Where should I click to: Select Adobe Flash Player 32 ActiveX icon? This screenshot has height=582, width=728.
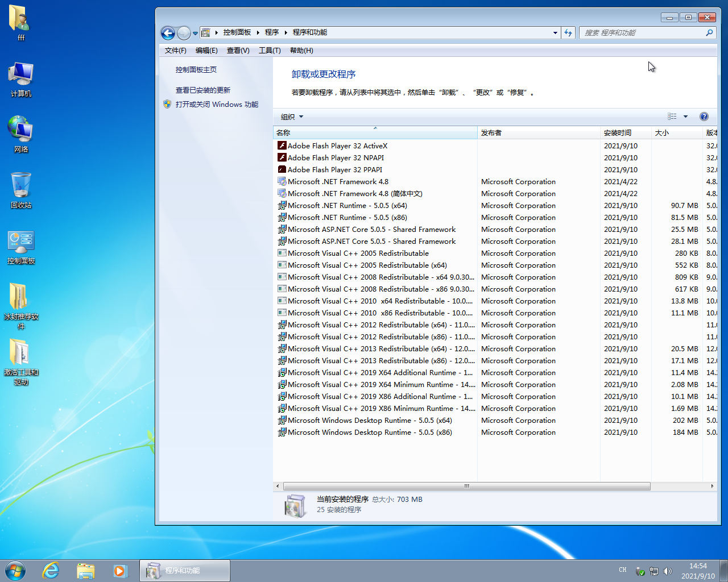(x=282, y=145)
